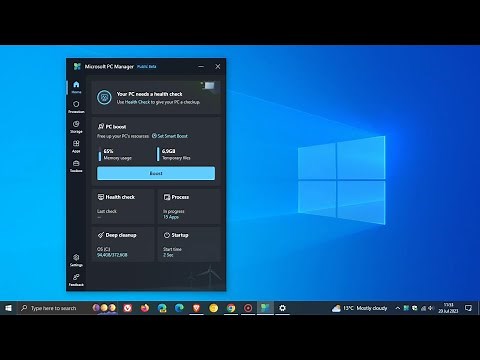Open the taskbar clock and date
Image resolution: width=480 pixels, height=360 pixels.
point(448,308)
